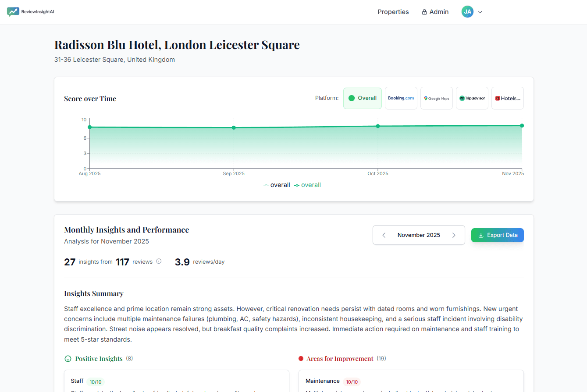
Task: Click the JA avatar circle
Action: pyautogui.click(x=467, y=12)
